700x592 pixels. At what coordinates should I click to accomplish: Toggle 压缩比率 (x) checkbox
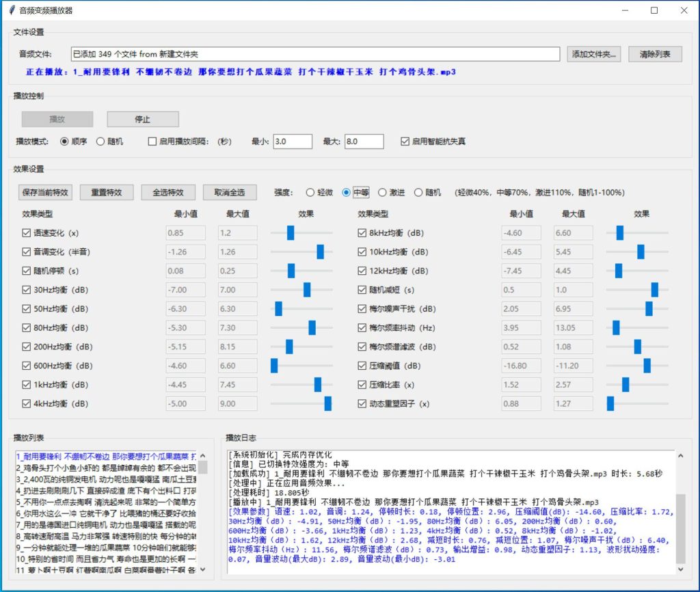(x=362, y=385)
